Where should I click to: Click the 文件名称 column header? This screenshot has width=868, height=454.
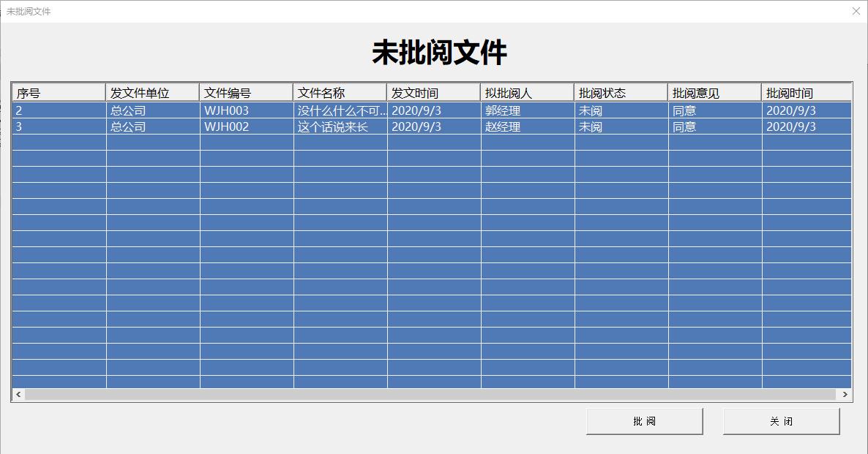pos(340,91)
